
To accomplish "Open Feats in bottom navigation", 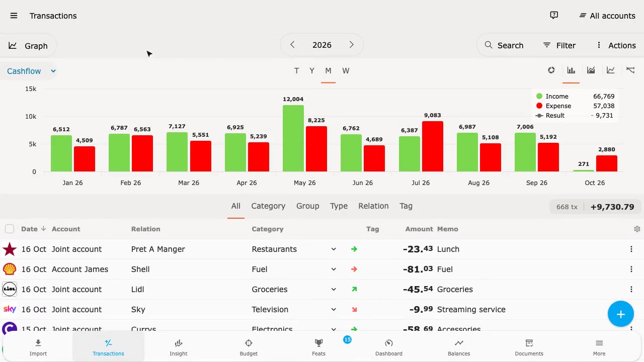I will click(x=318, y=347).
